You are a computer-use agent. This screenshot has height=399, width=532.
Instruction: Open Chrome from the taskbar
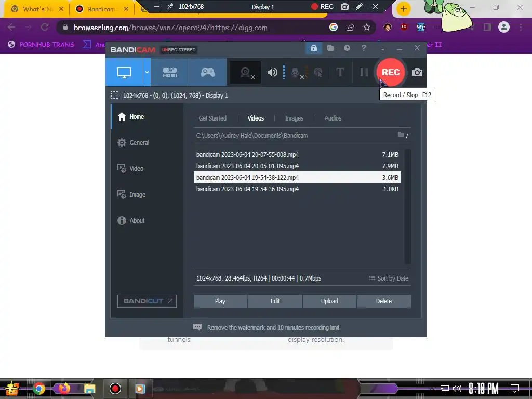pyautogui.click(x=39, y=389)
